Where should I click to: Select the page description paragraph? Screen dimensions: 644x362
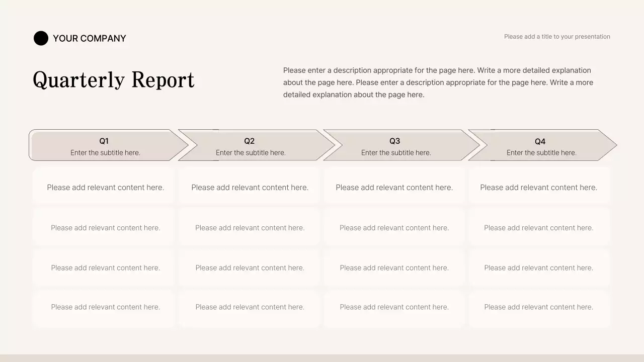click(x=438, y=82)
